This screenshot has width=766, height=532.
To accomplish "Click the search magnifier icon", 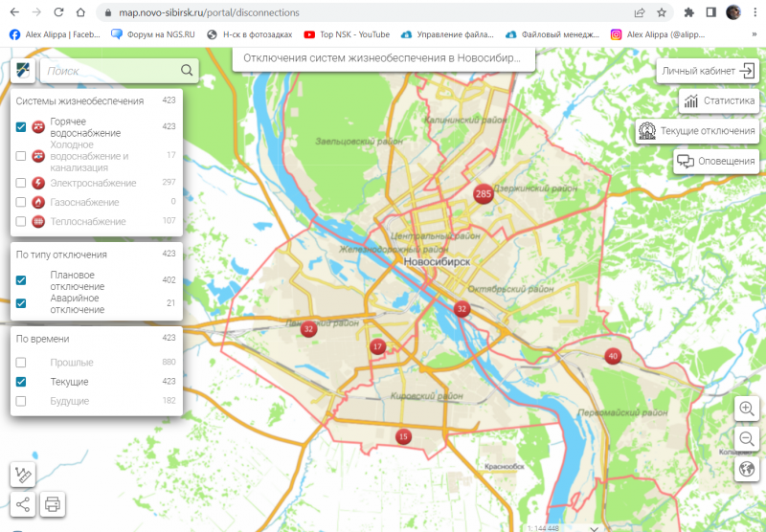I will point(187,71).
